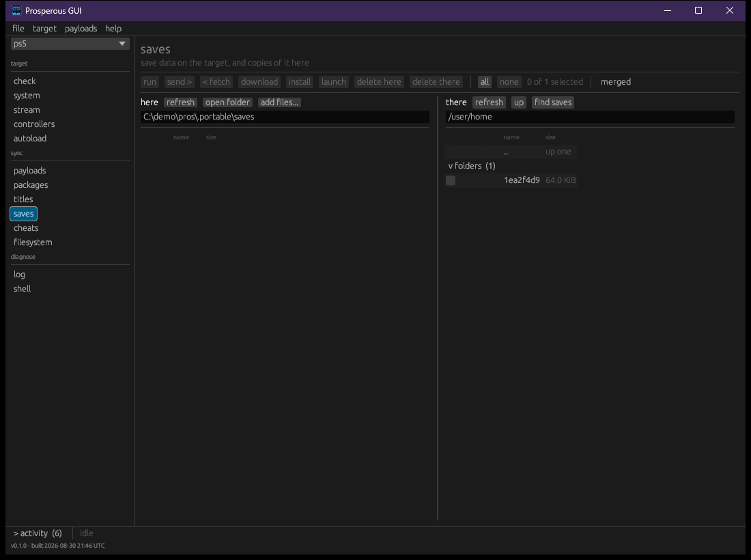Open the filesystem section
Screen dimensions: 751x560
click(33, 242)
